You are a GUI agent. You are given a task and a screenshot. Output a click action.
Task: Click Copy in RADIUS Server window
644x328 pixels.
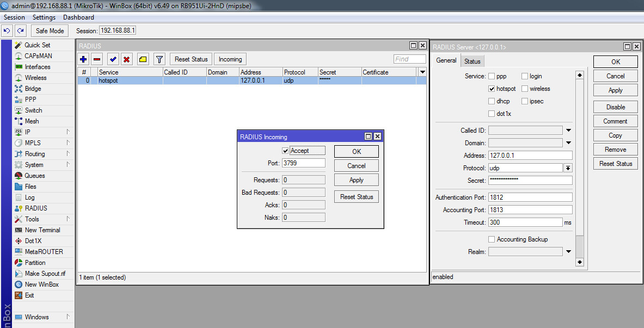point(615,135)
